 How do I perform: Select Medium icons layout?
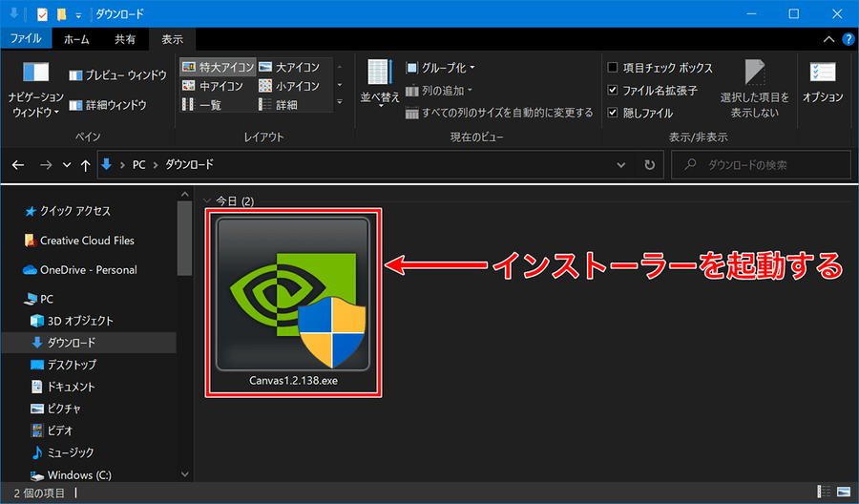tap(213, 86)
